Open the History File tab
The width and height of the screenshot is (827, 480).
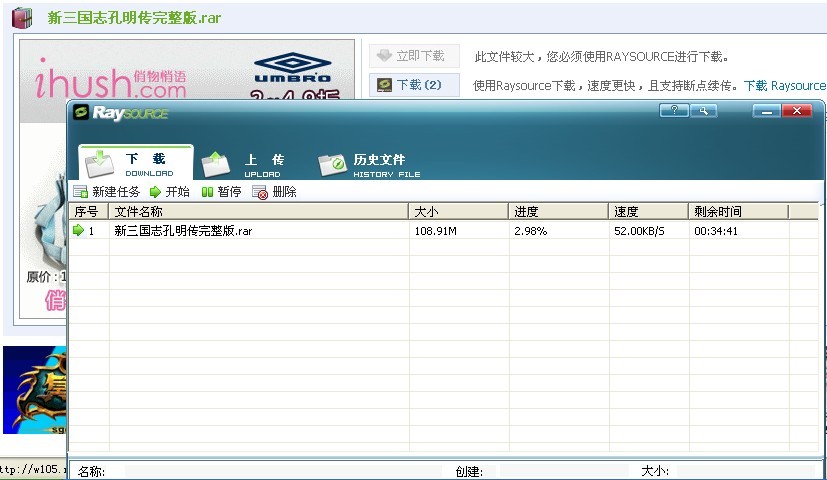[x=369, y=165]
